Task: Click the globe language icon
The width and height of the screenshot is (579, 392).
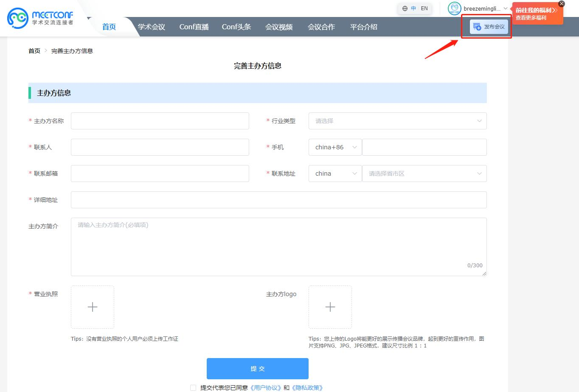Action: point(405,8)
